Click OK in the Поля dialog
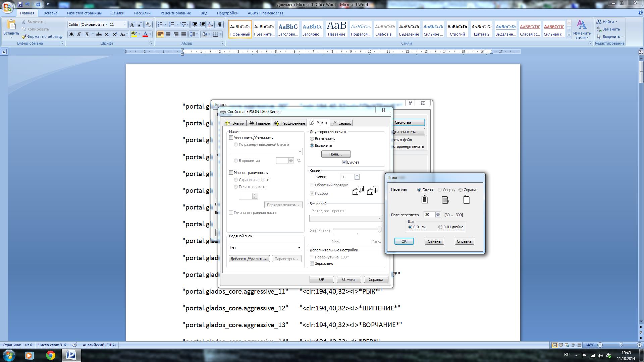Viewport: 644px width, 362px height. 404,241
